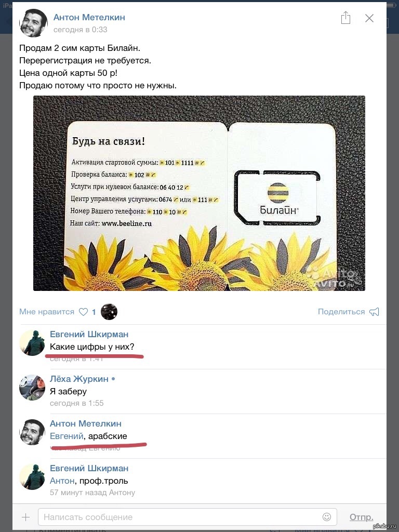Open emoji smiley picker in message field
Image resolution: width=399 pixels, height=532 pixels.
326,517
